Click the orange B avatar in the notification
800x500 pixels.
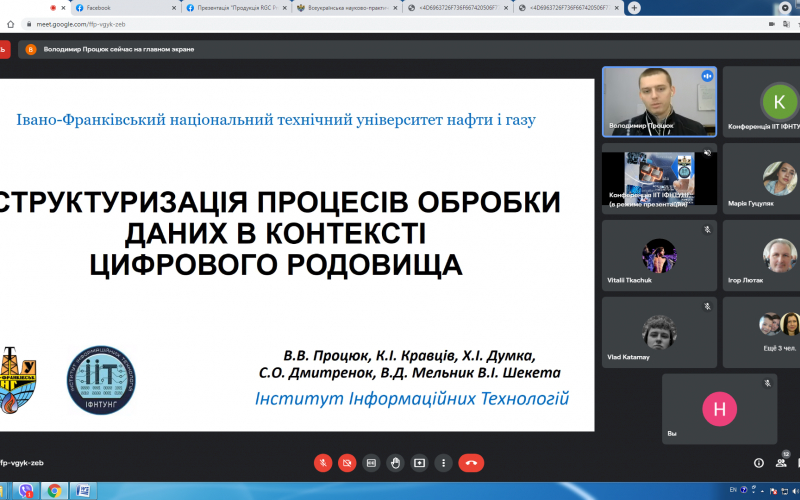[x=31, y=49]
